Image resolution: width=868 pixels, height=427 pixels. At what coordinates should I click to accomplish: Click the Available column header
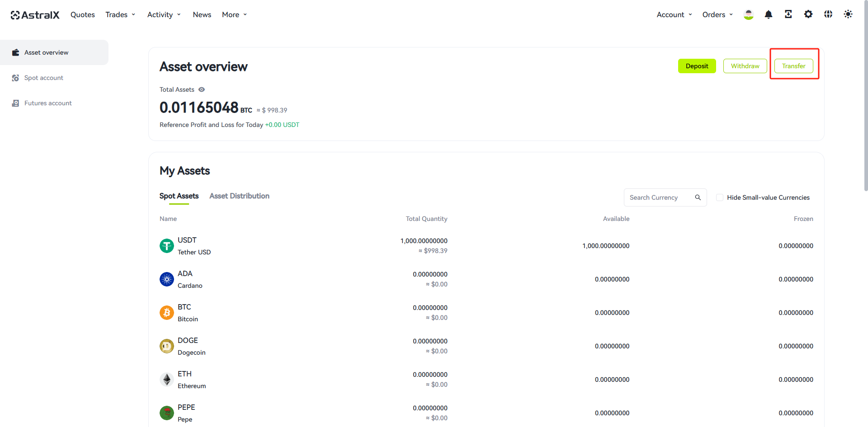tap(616, 219)
